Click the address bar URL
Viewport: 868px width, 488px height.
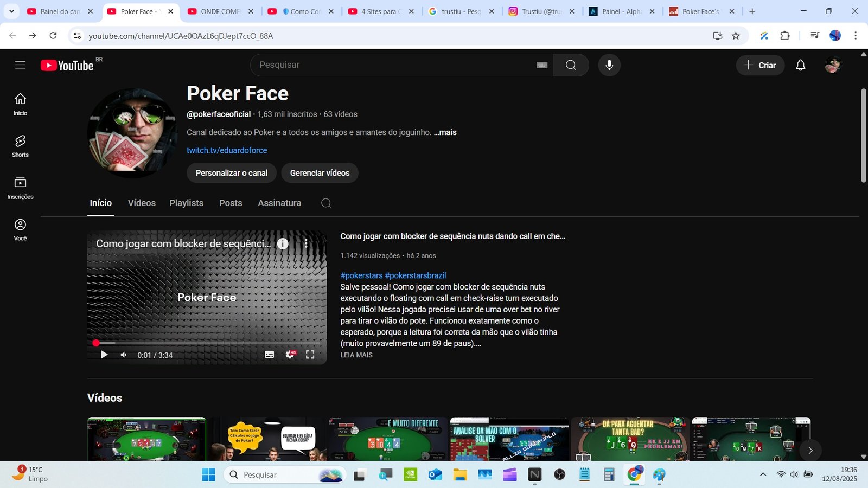(x=181, y=36)
